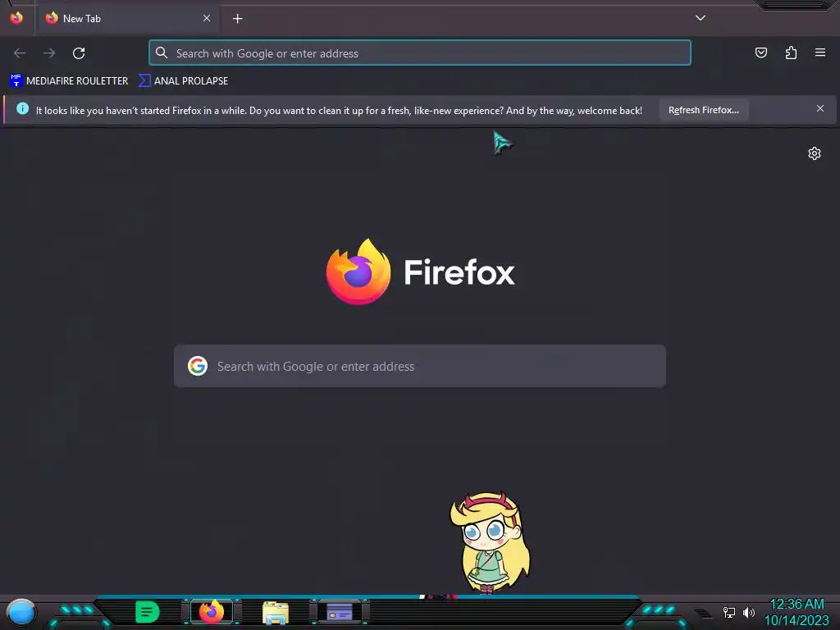
Task: Open the Firefox hamburger menu
Action: (820, 52)
